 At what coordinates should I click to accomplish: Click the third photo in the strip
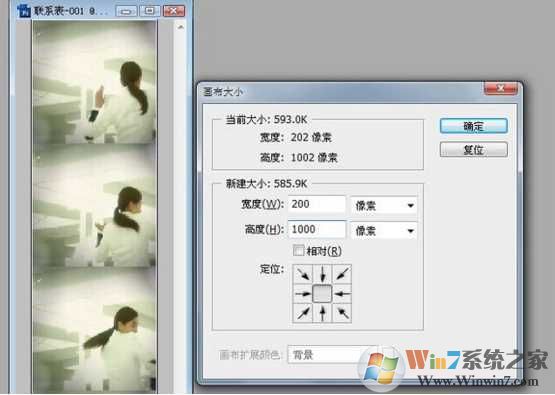point(94,329)
